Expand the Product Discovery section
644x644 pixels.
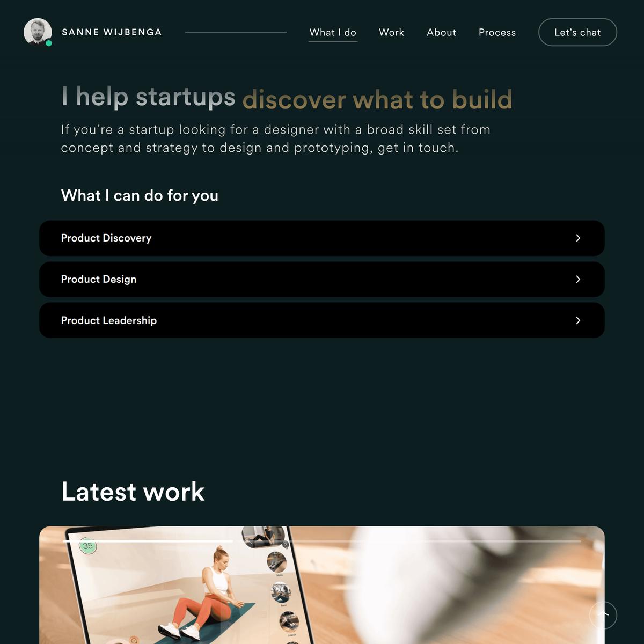click(322, 238)
